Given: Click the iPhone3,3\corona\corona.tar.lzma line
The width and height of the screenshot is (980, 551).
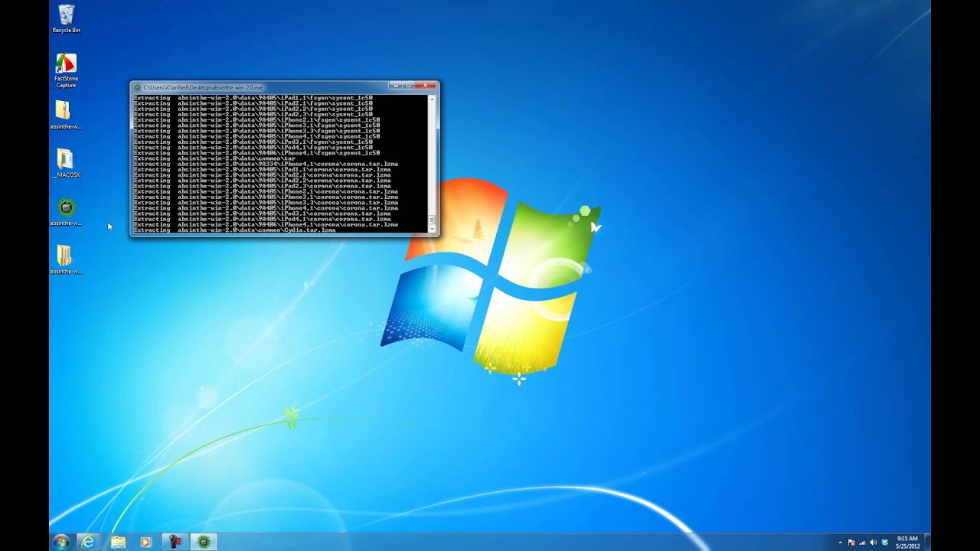Looking at the screenshot, I should [266, 203].
